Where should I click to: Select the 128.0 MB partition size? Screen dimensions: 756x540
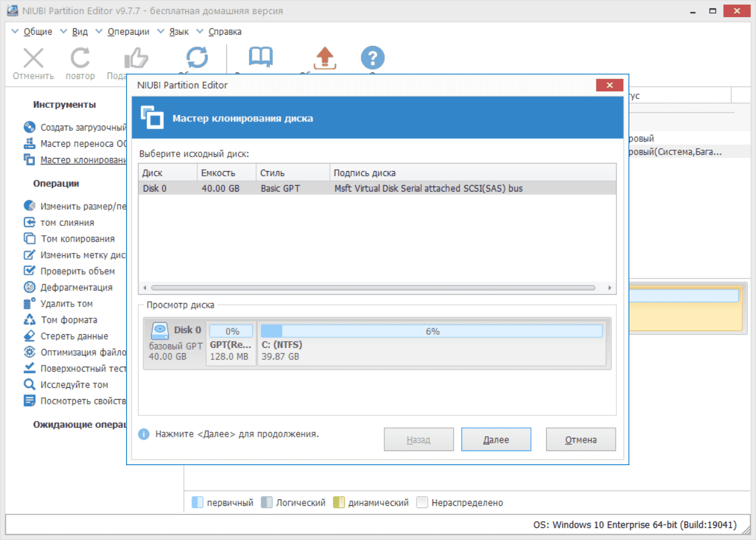[229, 357]
